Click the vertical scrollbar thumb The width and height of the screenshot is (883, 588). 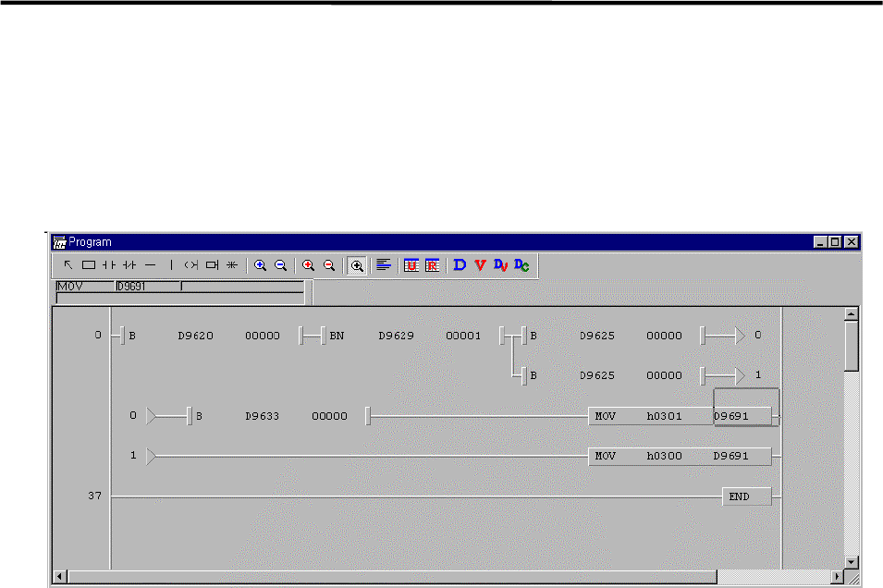pos(852,346)
